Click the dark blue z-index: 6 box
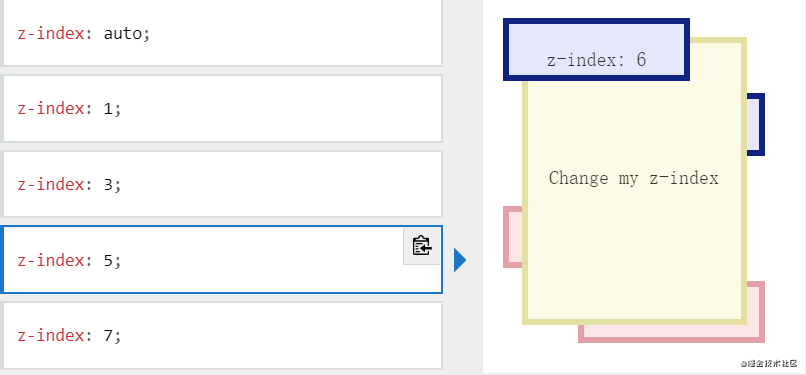The width and height of the screenshot is (806, 375). click(596, 49)
